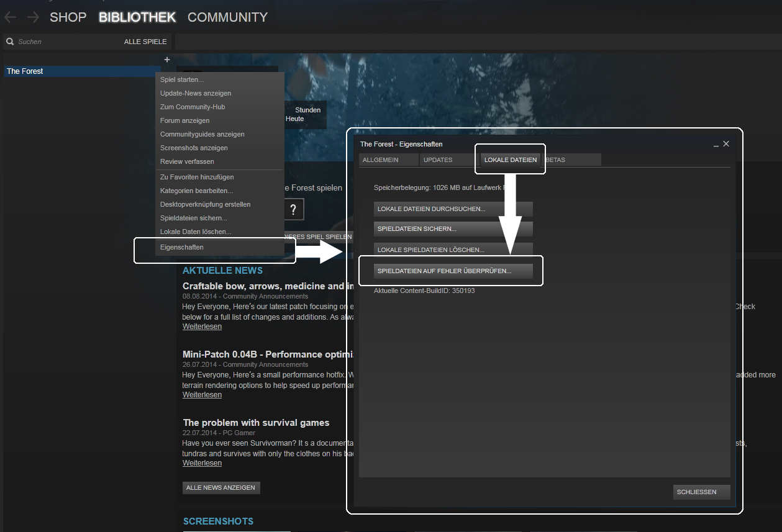
Task: Select Eigenschaften in the context menu
Action: pos(182,247)
